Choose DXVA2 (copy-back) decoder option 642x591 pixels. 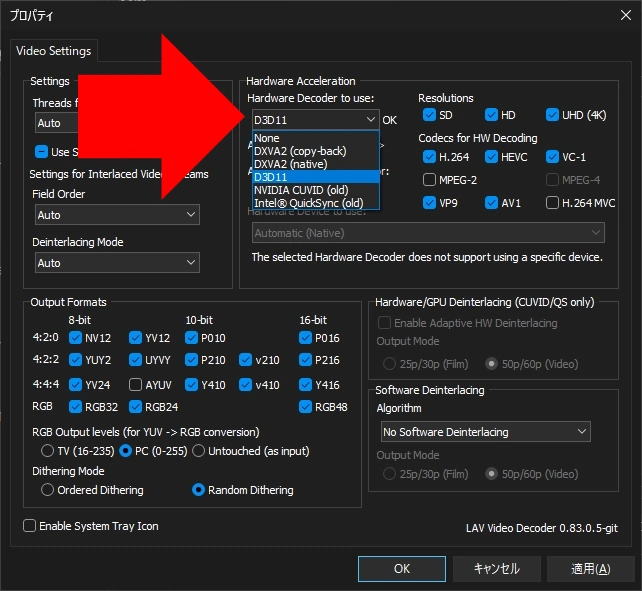coord(316,151)
